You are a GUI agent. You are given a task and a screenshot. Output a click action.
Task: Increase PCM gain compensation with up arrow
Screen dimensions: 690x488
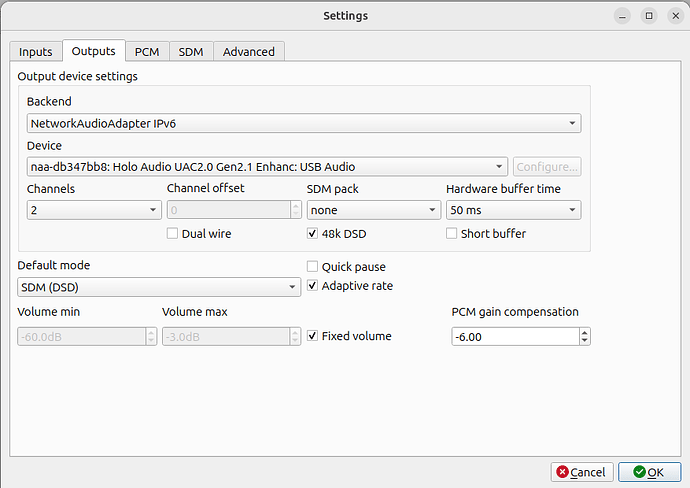[584, 333]
